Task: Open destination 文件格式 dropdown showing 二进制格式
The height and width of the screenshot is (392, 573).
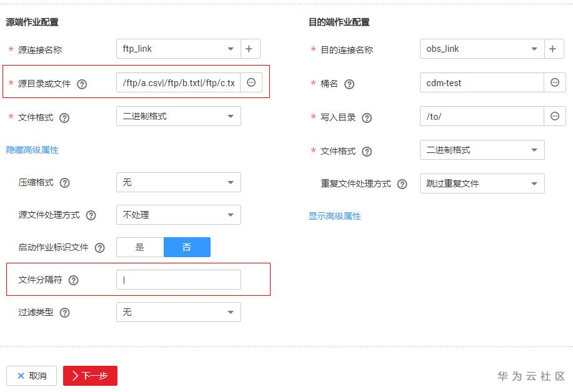Action: click(x=482, y=150)
